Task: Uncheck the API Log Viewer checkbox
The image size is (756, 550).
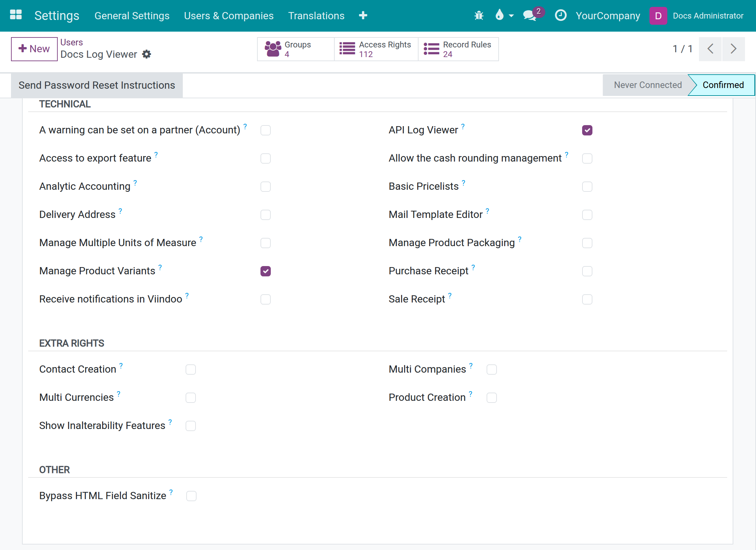Action: (587, 130)
